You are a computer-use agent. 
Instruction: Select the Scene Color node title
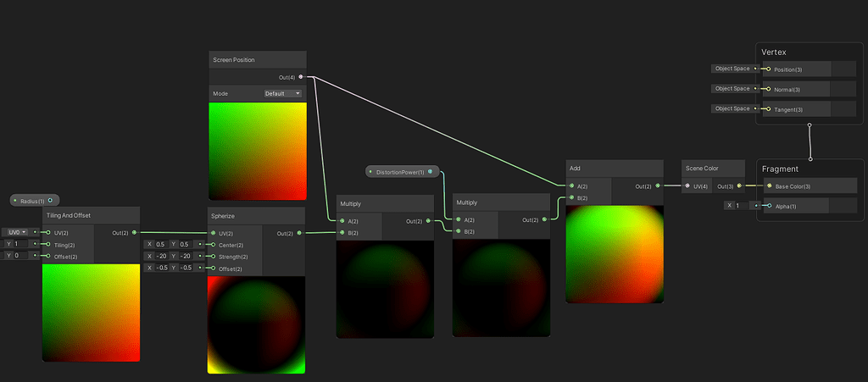pos(702,168)
